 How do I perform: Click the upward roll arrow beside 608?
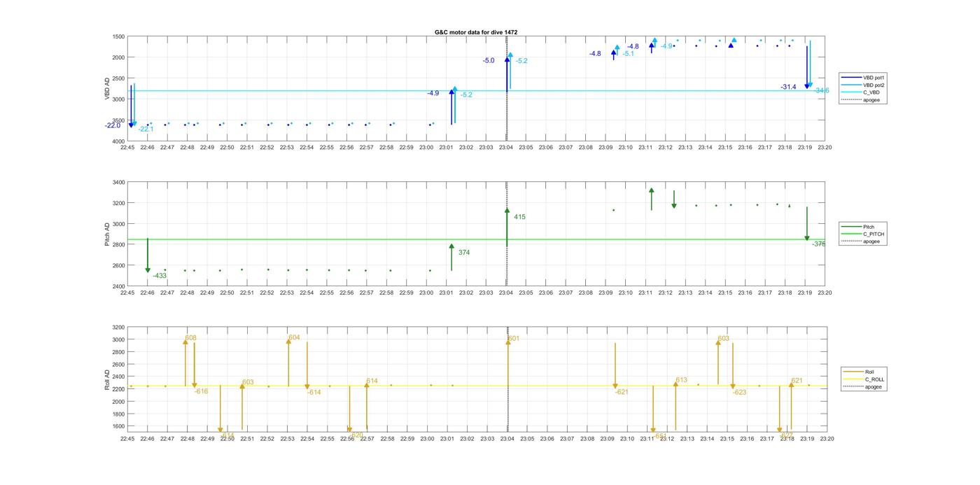coord(185,363)
